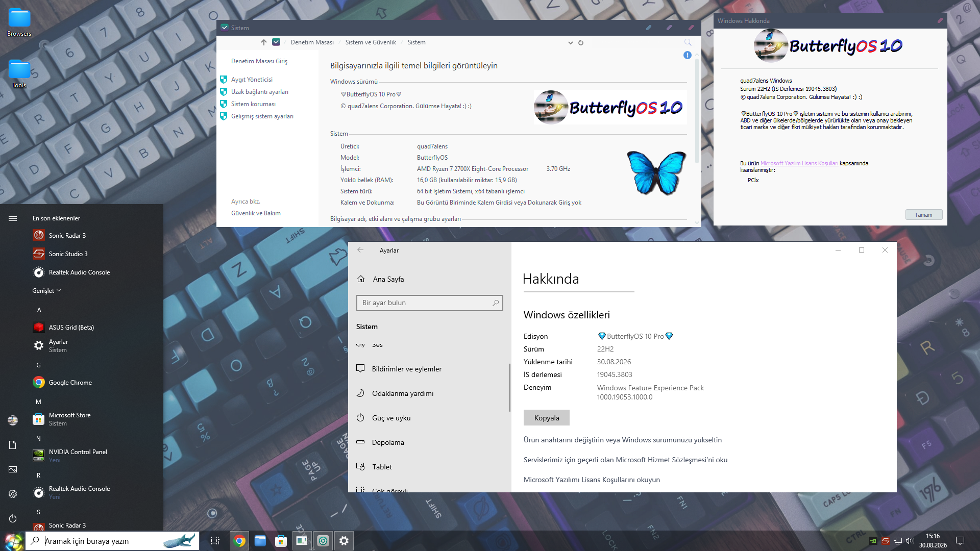
Task: Open Sistem koruması link
Action: 253,104
